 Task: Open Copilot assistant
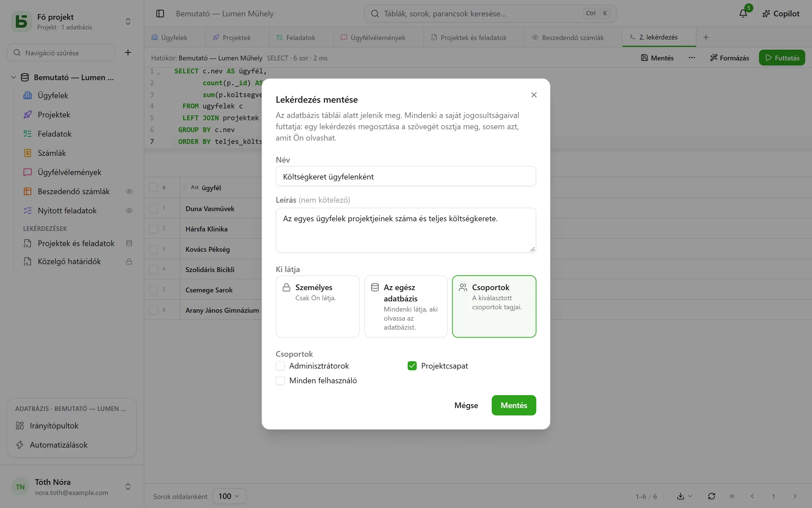pos(781,14)
